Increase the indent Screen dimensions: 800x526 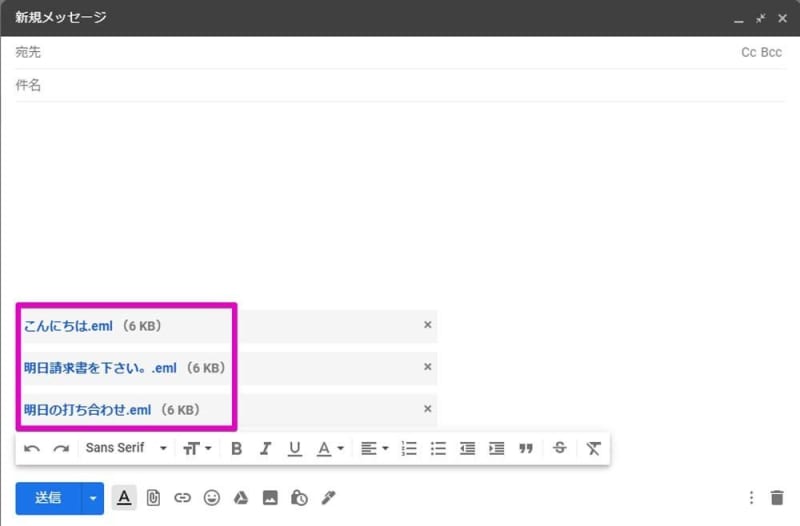(496, 448)
